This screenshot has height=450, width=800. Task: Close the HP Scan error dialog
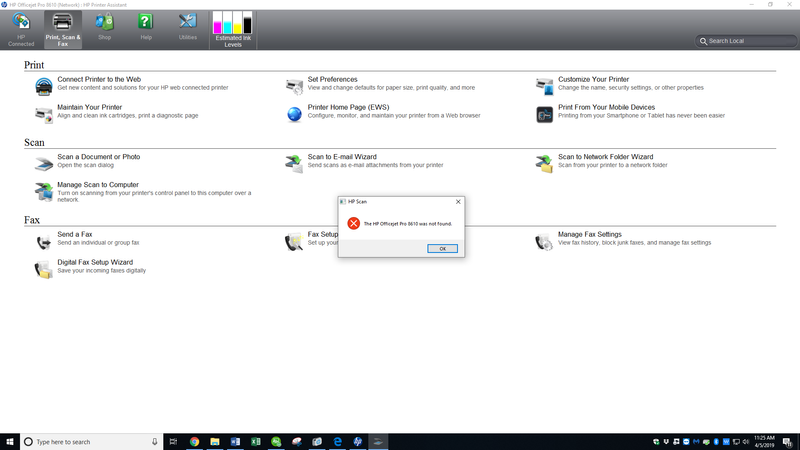[x=458, y=202]
